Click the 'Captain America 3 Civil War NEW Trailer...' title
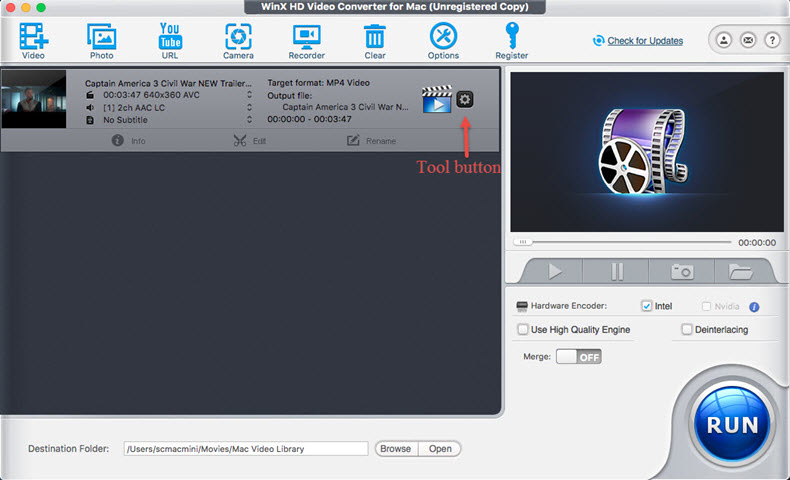The height and width of the screenshot is (480, 790). pyautogui.click(x=168, y=83)
